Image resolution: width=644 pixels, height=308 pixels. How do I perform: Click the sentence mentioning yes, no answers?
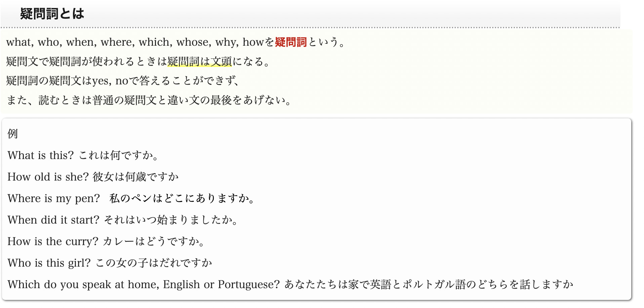[x=123, y=81]
